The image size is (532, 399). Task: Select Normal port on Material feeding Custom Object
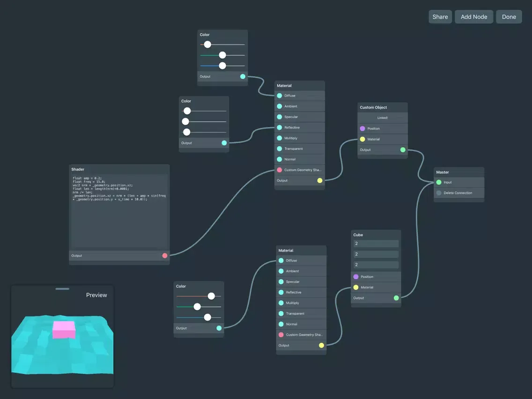tap(279, 159)
